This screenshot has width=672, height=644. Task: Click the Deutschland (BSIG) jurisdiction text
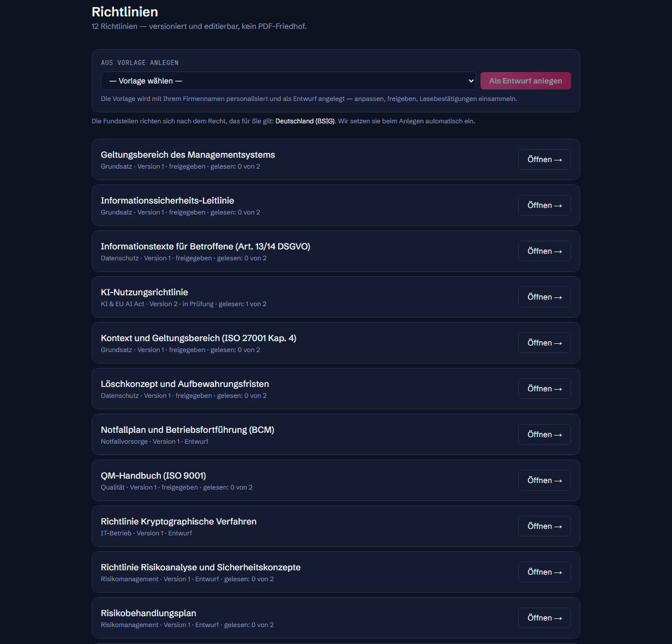(x=305, y=121)
